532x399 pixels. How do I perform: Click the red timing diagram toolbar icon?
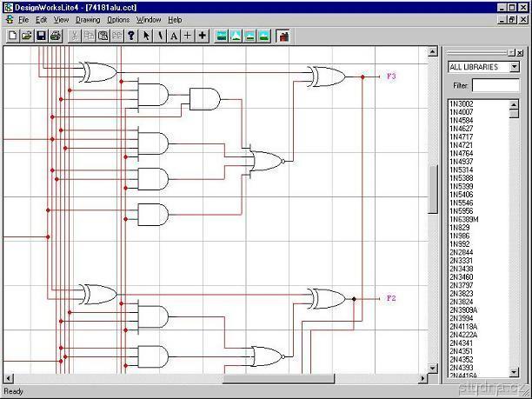pos(283,36)
